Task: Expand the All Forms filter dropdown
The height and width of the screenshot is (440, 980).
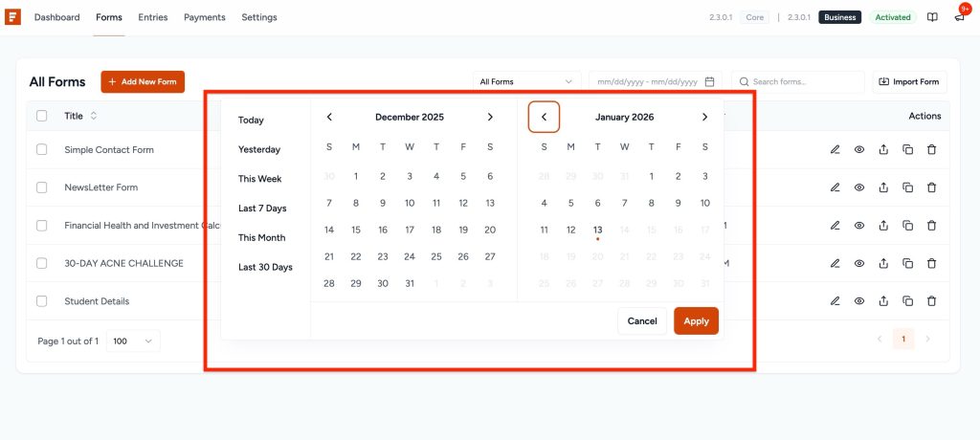Action: (526, 82)
